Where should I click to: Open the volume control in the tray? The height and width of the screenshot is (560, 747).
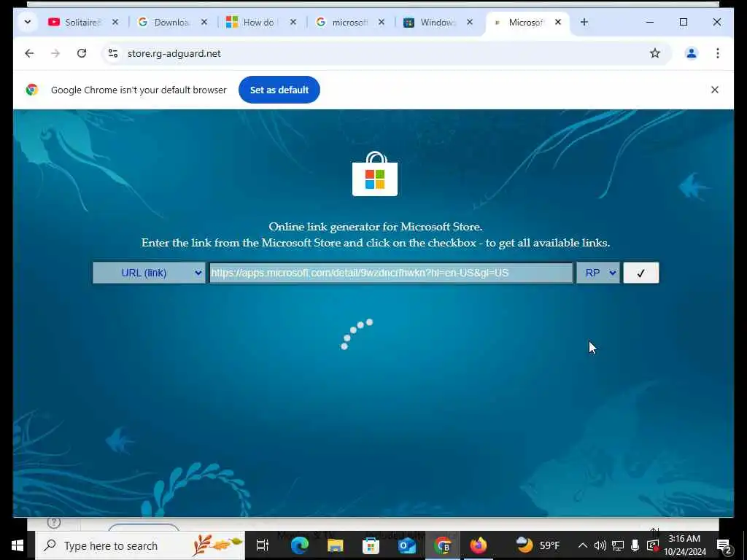pyautogui.click(x=600, y=545)
